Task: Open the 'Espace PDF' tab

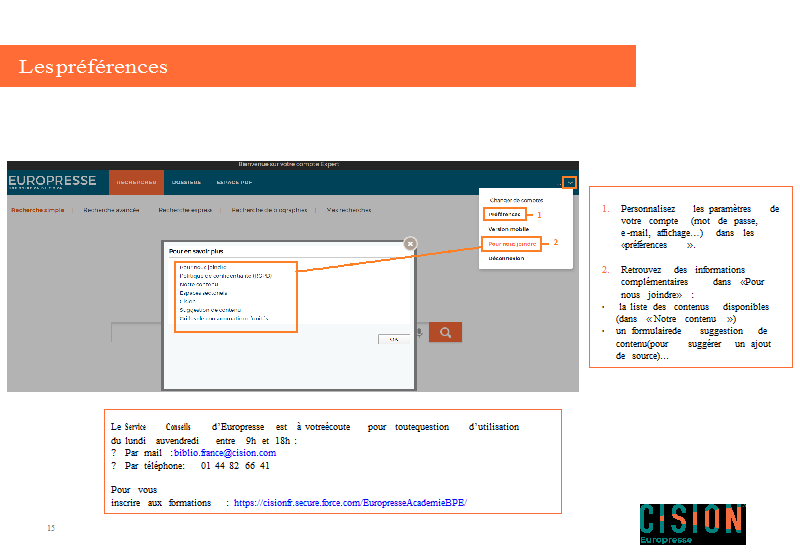Action: point(234,182)
